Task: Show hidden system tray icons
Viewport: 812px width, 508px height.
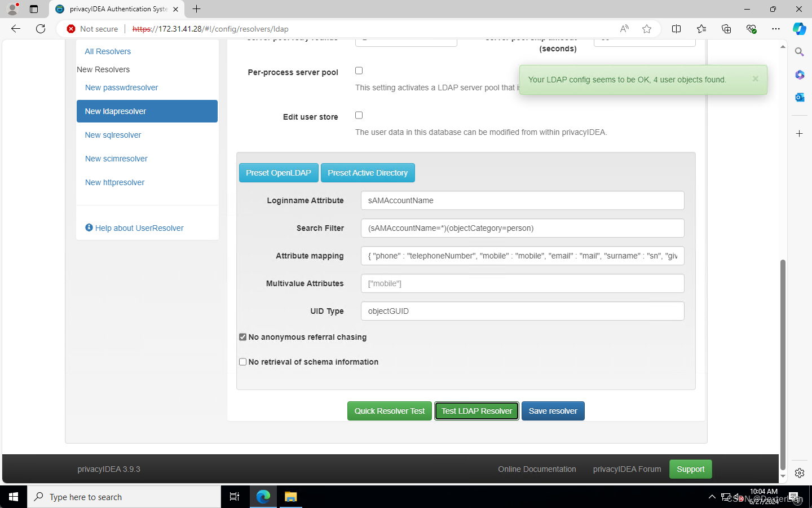Action: point(712,497)
